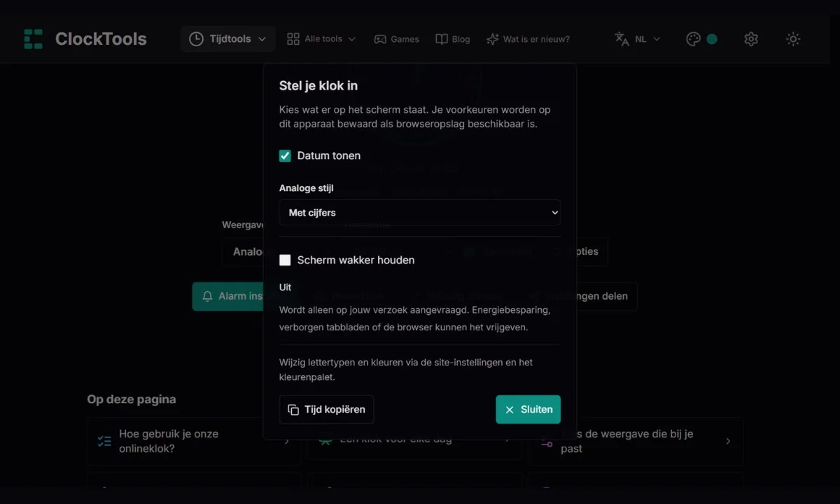This screenshot has width=840, height=504.
Task: Click the checklist icon beside Hoe gebruik je
Action: (104, 441)
